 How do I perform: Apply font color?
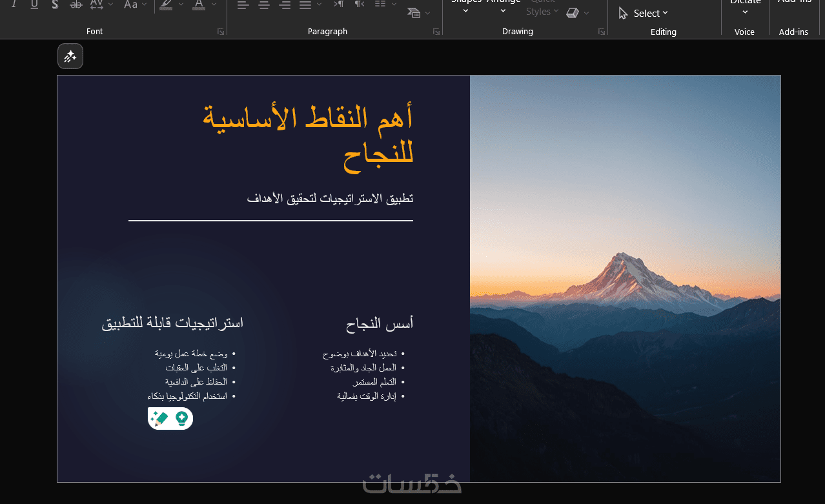click(199, 4)
